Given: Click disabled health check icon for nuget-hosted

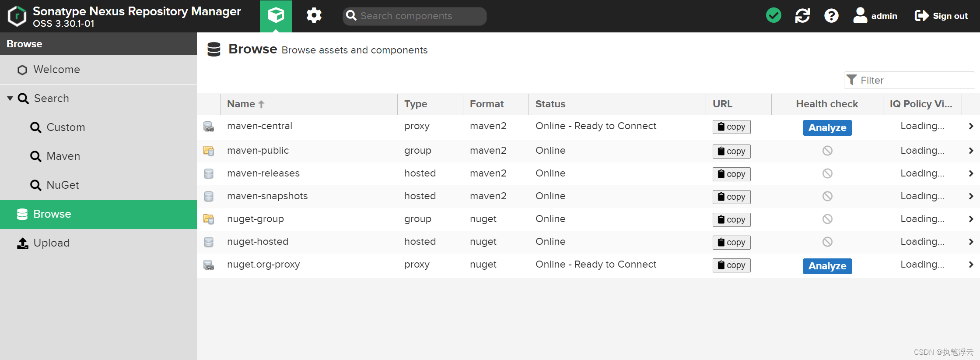Looking at the screenshot, I should [827, 242].
